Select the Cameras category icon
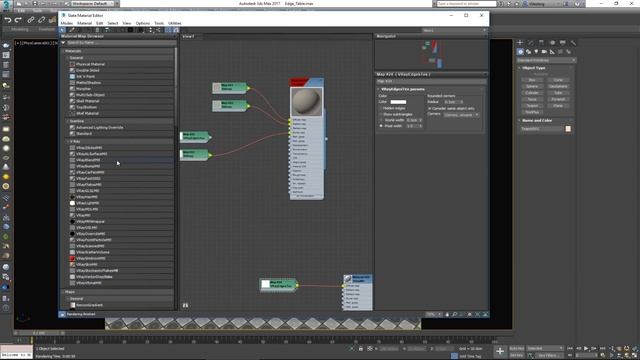The image size is (640, 360). (x=544, y=52)
